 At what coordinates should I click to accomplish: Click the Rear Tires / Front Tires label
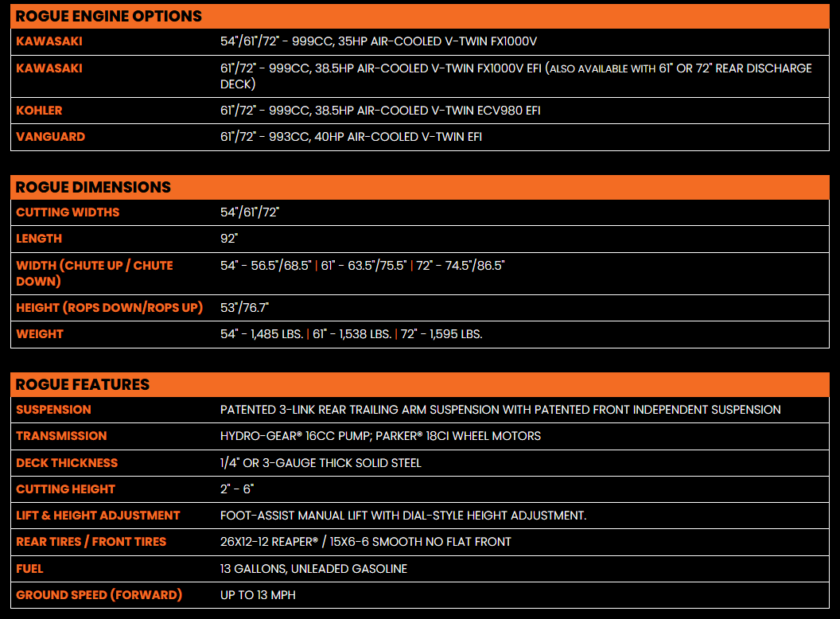click(91, 542)
